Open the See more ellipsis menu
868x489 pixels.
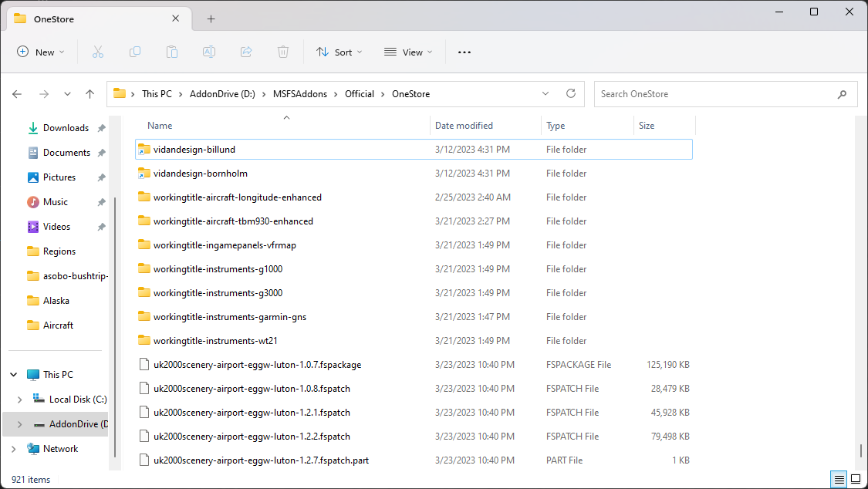click(x=464, y=52)
